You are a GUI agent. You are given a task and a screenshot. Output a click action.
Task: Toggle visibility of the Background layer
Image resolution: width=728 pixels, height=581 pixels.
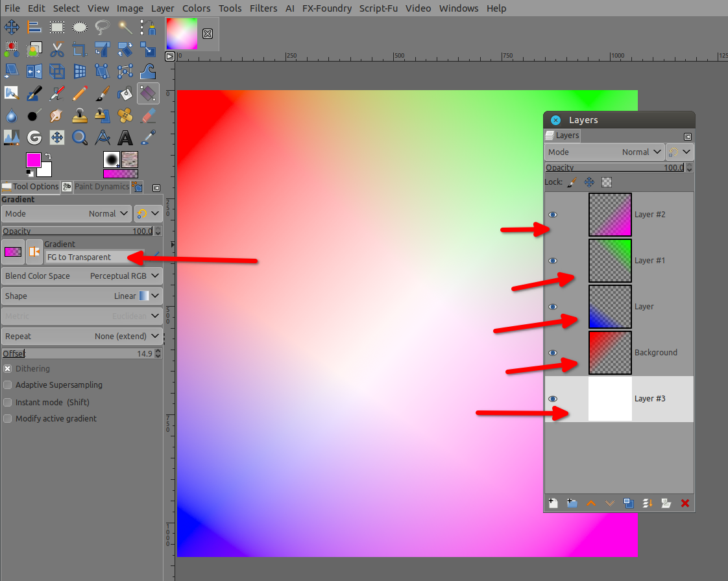pos(553,353)
